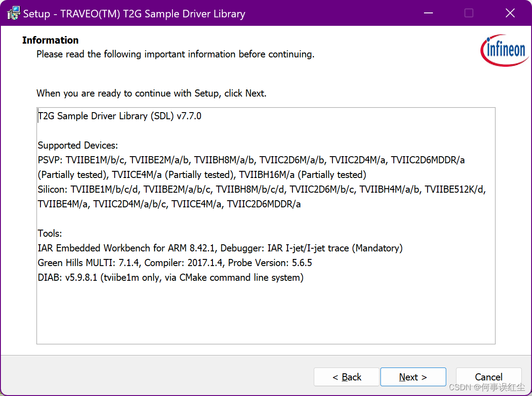
Task: Click the line starting with 'PSVP: TVIIBE1M/b/c'
Action: click(251, 160)
